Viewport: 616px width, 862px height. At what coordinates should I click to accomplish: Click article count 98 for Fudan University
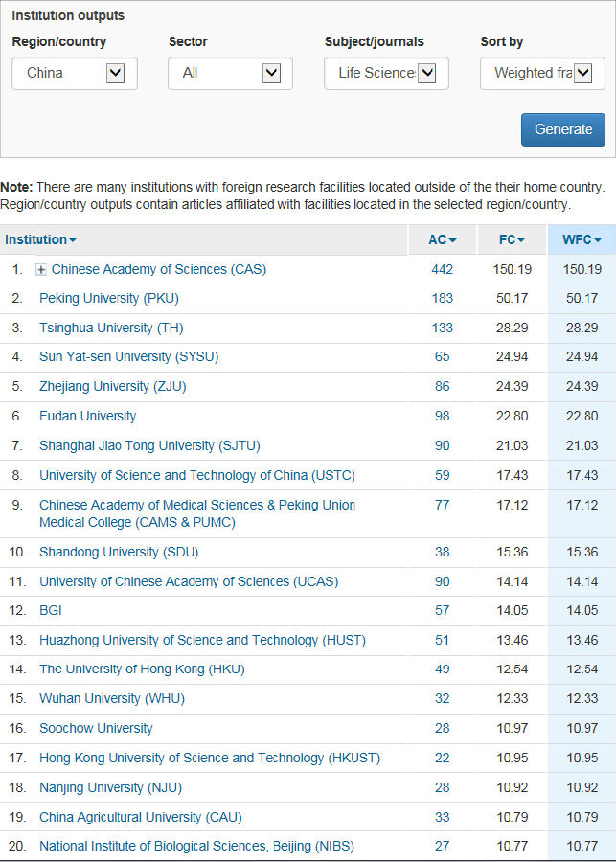click(443, 417)
